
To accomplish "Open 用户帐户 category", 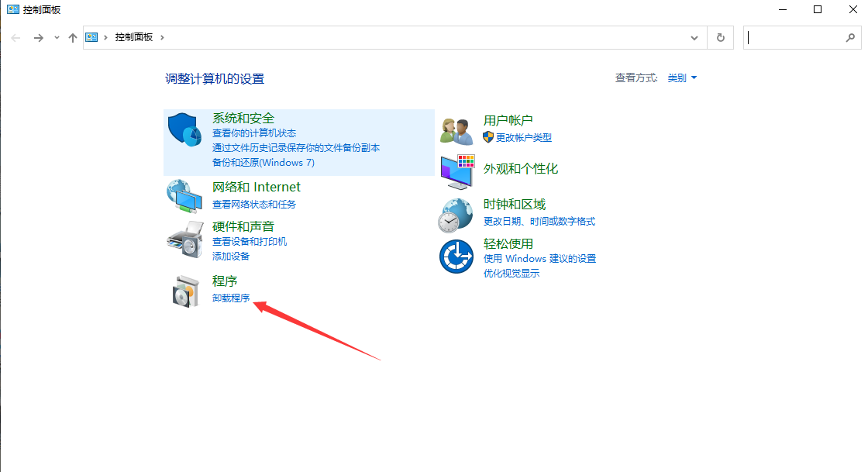I will [508, 120].
